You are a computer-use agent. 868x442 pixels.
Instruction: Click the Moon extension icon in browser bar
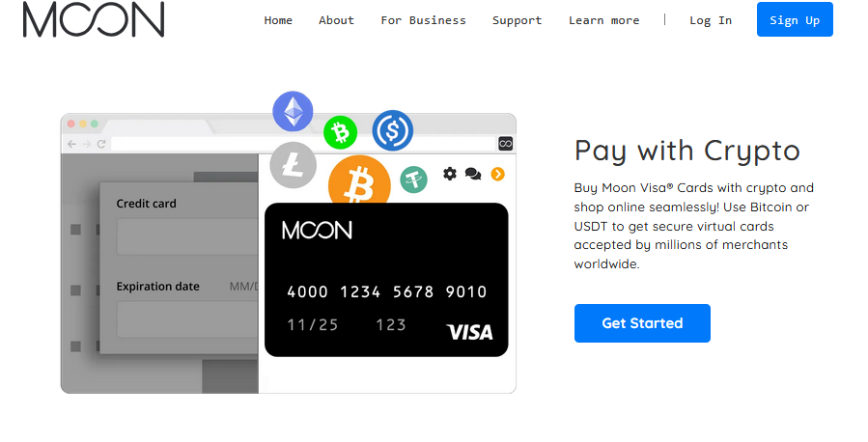pyautogui.click(x=505, y=144)
